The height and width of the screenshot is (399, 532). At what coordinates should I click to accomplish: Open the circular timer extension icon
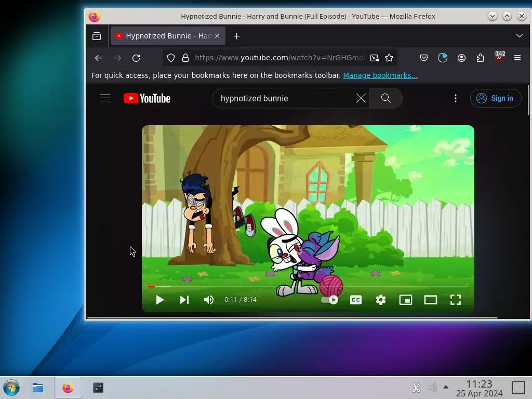tap(443, 58)
